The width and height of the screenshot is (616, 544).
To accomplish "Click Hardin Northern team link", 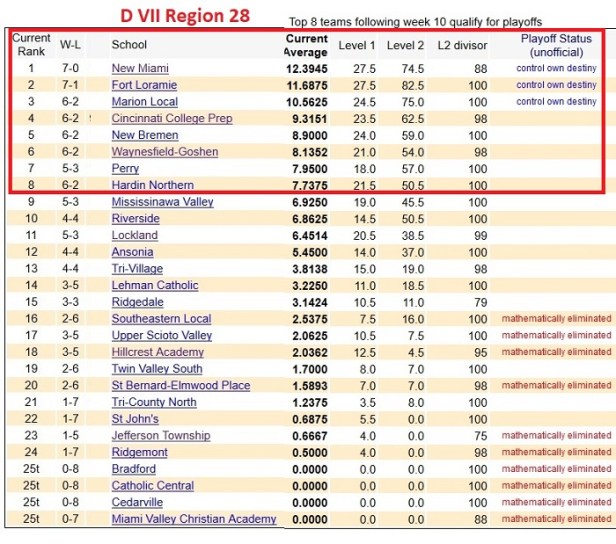I will tap(152, 185).
